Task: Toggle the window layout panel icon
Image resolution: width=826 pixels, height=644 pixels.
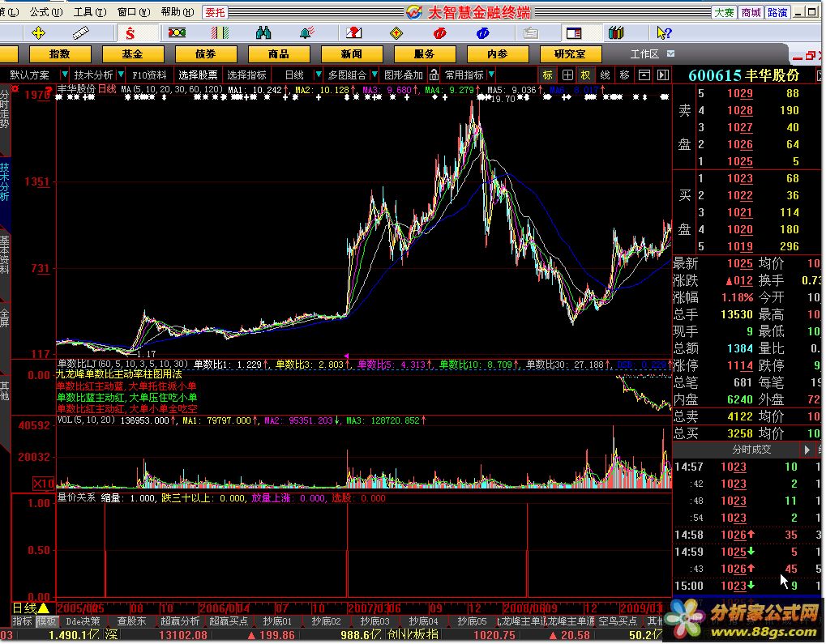Action: tap(574, 33)
